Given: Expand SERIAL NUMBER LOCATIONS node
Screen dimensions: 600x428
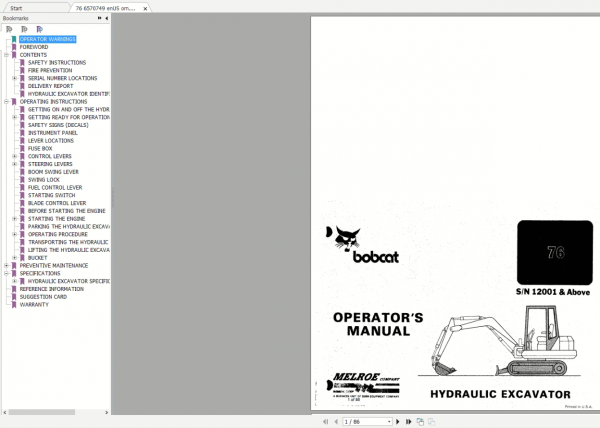Looking at the screenshot, I should pos(15,78).
